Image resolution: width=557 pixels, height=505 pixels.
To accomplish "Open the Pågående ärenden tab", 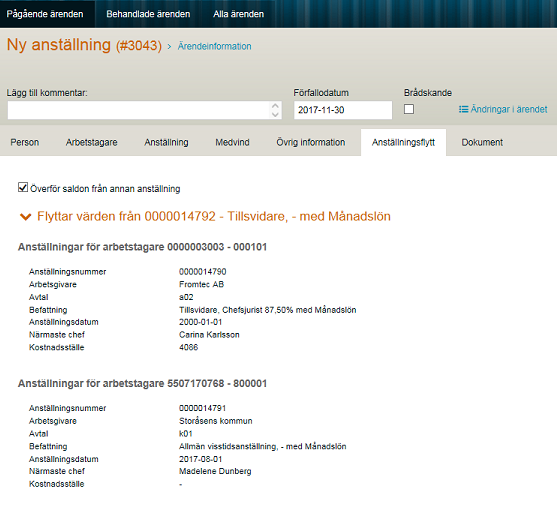I will (x=45, y=14).
